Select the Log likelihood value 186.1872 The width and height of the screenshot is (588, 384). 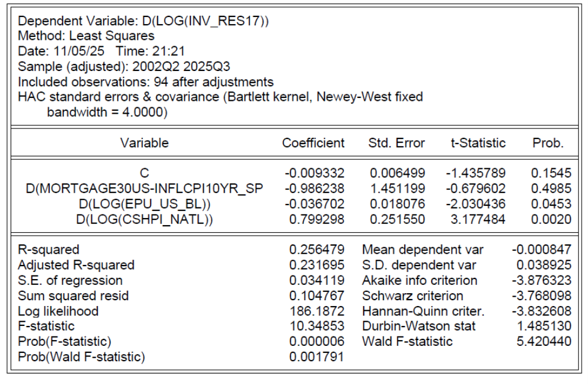pos(317,311)
